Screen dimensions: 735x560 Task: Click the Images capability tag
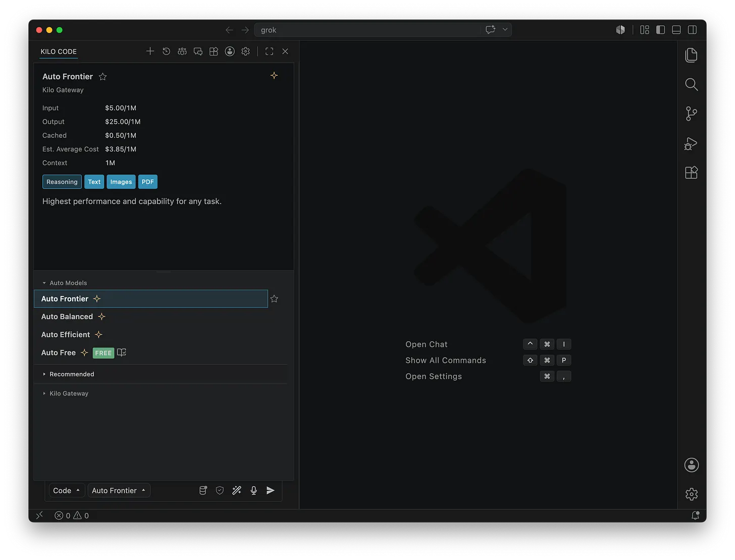(x=121, y=182)
